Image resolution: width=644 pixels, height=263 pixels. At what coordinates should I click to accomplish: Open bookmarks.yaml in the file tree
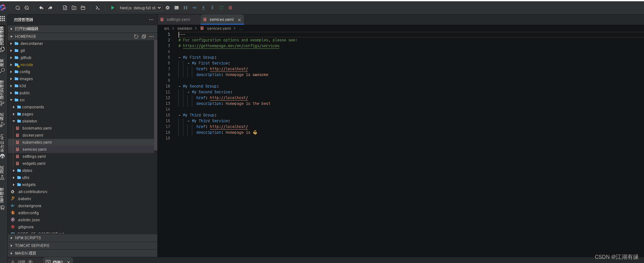click(37, 128)
